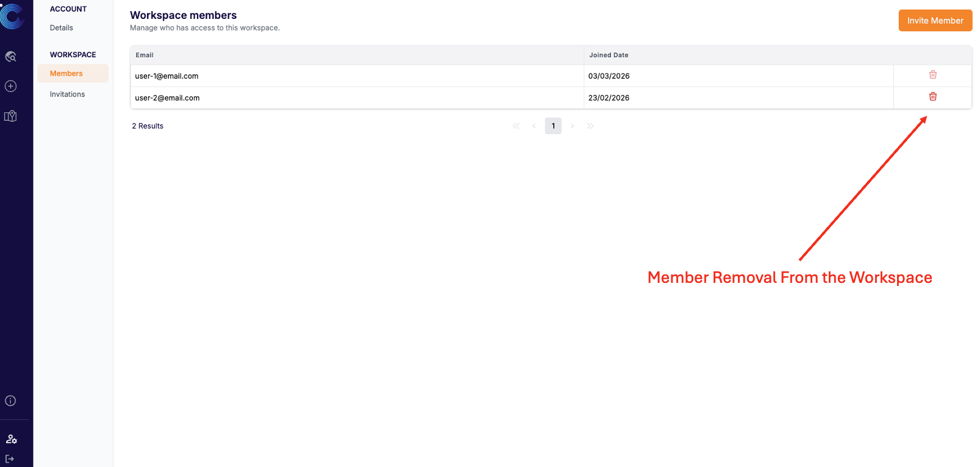
Task: Open the map pin icon in sidebar
Action: (x=10, y=116)
